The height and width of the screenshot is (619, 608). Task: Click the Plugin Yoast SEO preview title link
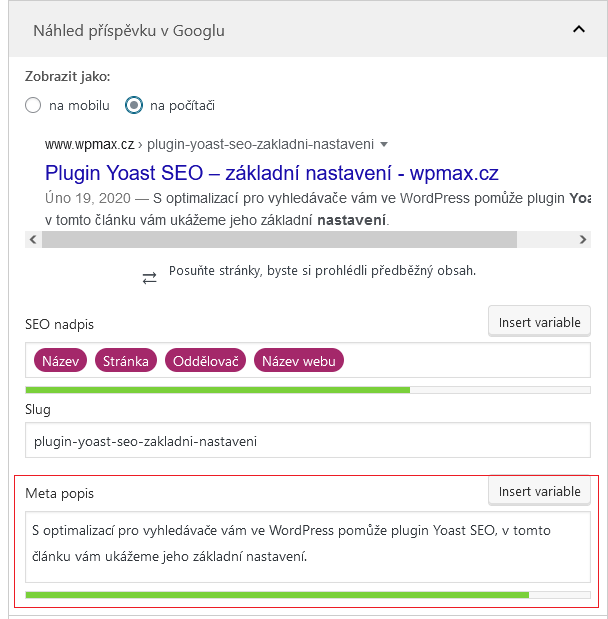pyautogui.click(x=271, y=172)
